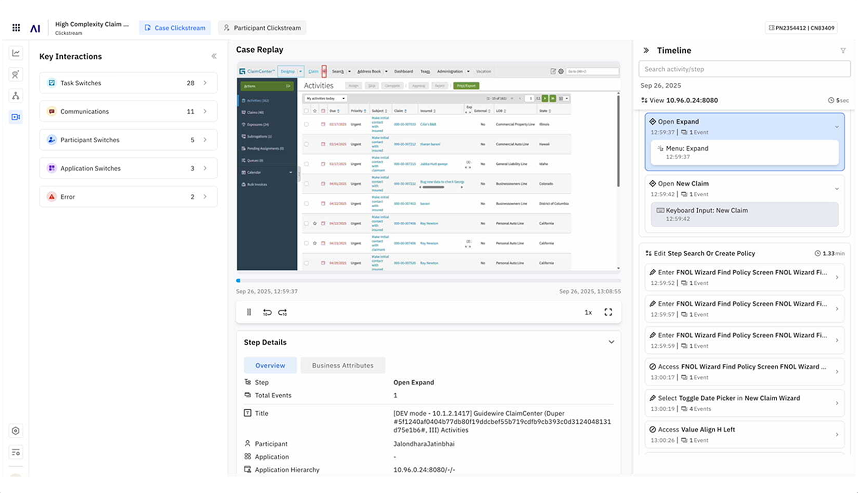The height and width of the screenshot is (493, 858).
Task: Open the Toggle Date Picker timeline step
Action: [x=744, y=403]
